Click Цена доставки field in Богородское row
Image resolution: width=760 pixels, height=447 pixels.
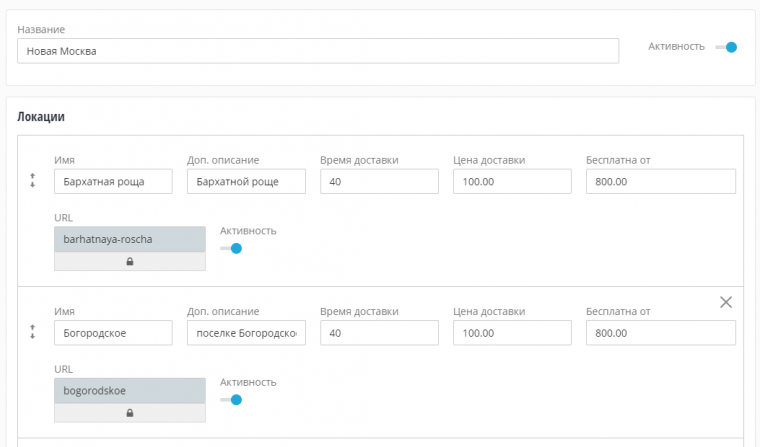tap(512, 332)
